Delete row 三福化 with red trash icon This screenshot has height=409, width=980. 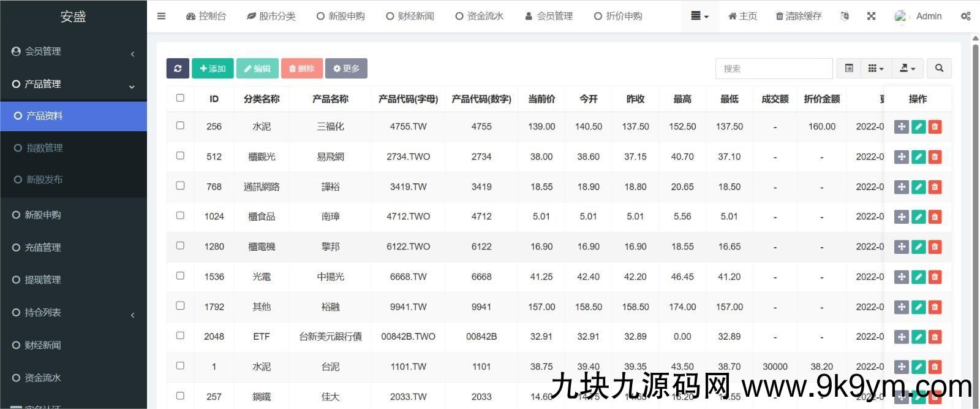(x=935, y=127)
